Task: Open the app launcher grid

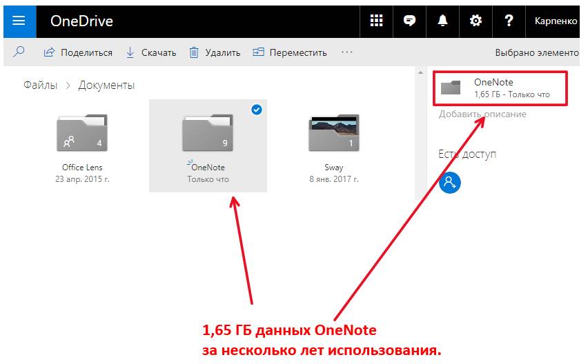Action: click(x=376, y=21)
